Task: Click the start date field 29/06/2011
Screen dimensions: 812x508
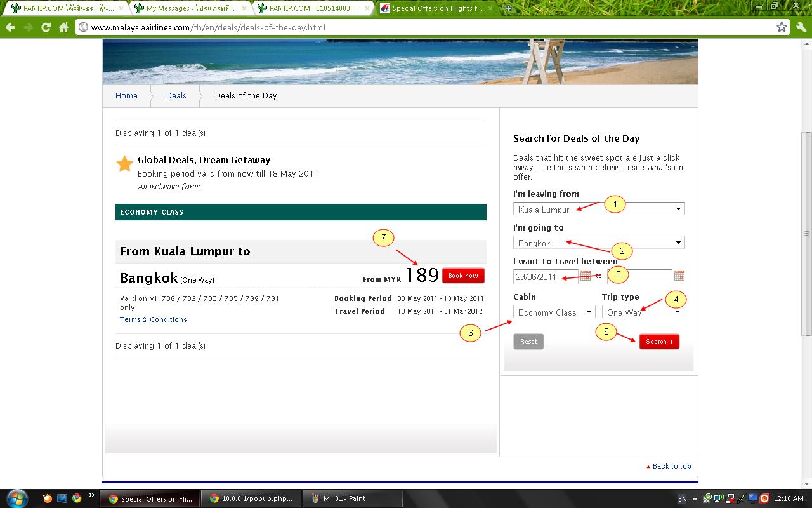Action: [546, 277]
